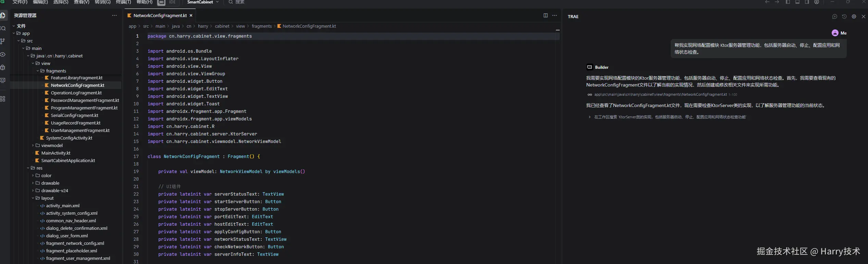Screen dimensions: 868x264
Task: Open the Run and Debug bug icon
Action: (x=3, y=67)
